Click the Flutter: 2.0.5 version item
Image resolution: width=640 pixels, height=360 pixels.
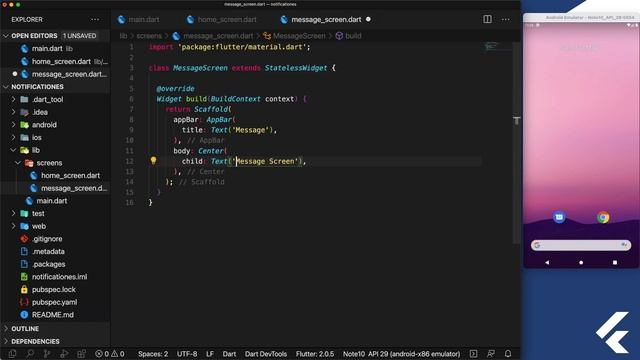(x=315, y=354)
